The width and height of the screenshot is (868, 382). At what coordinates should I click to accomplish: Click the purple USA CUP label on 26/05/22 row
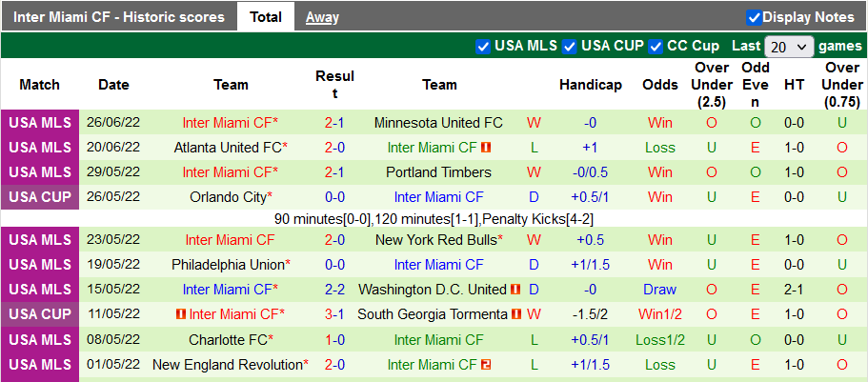[39, 197]
